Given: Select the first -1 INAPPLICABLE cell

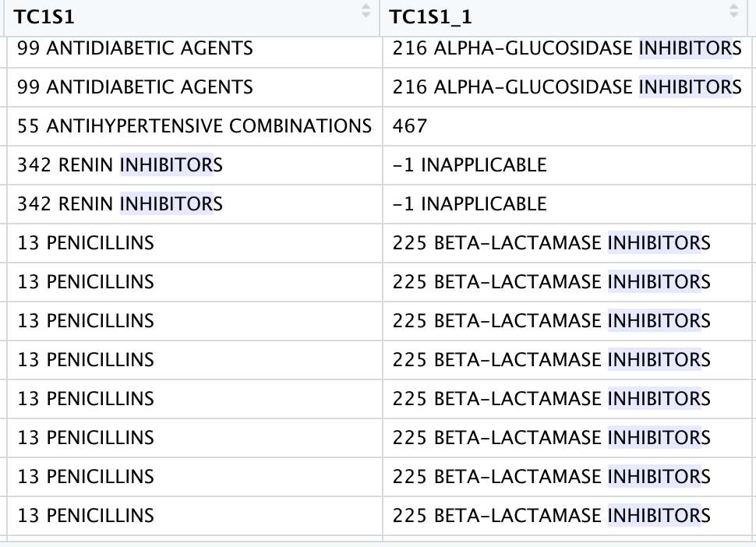Looking at the screenshot, I should (469, 165).
